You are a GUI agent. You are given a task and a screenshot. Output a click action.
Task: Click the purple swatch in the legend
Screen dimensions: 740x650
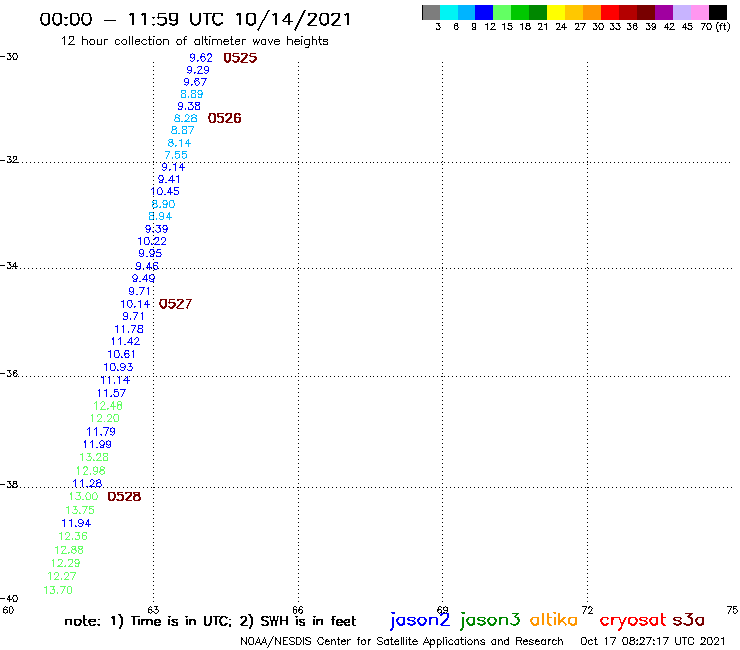pyautogui.click(x=664, y=12)
